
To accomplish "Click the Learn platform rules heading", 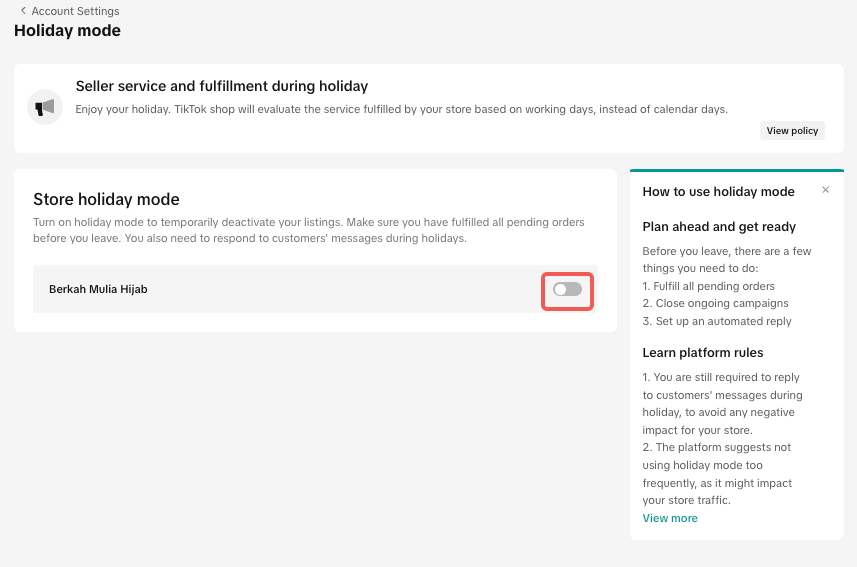I will [703, 352].
